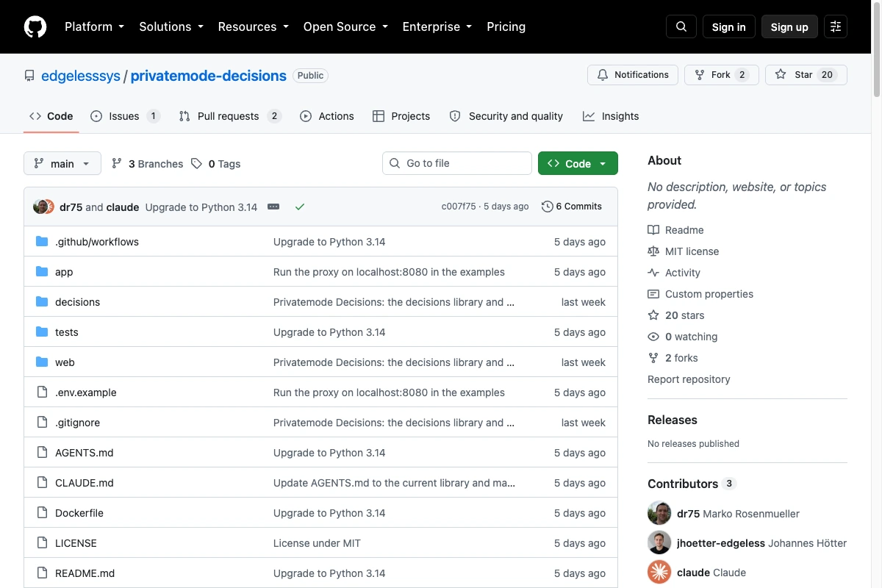Image resolution: width=882 pixels, height=588 pixels.
Task: Click the web folder icon
Action: [42, 362]
